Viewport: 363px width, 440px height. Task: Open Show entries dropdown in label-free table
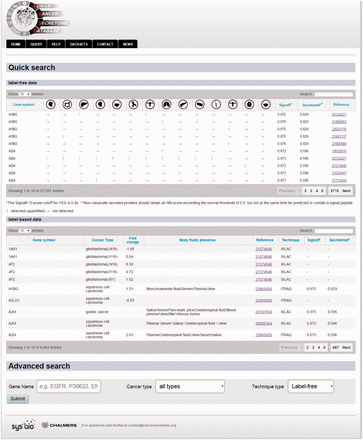(25, 94)
